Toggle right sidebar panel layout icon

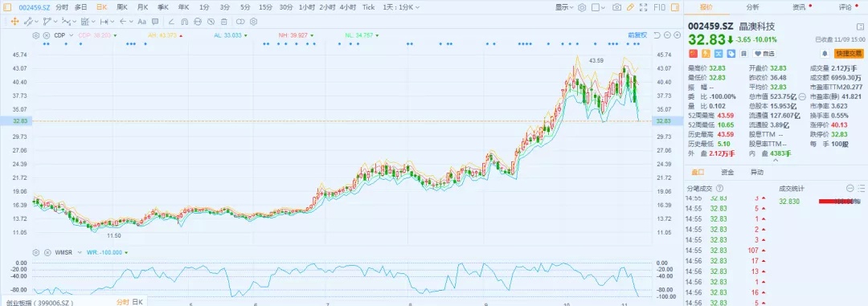tap(675, 7)
